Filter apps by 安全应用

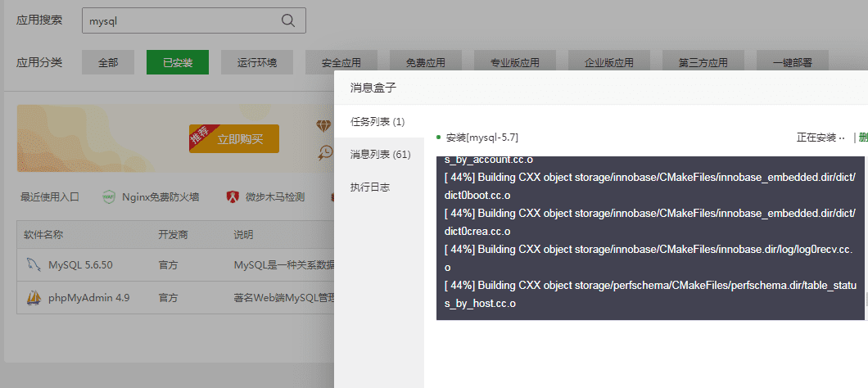tap(341, 62)
